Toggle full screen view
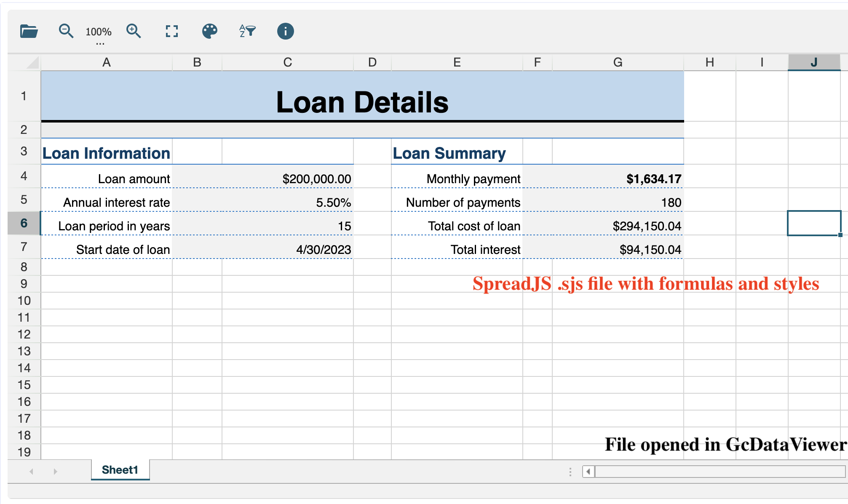This screenshot has height=504, width=848. 172,31
